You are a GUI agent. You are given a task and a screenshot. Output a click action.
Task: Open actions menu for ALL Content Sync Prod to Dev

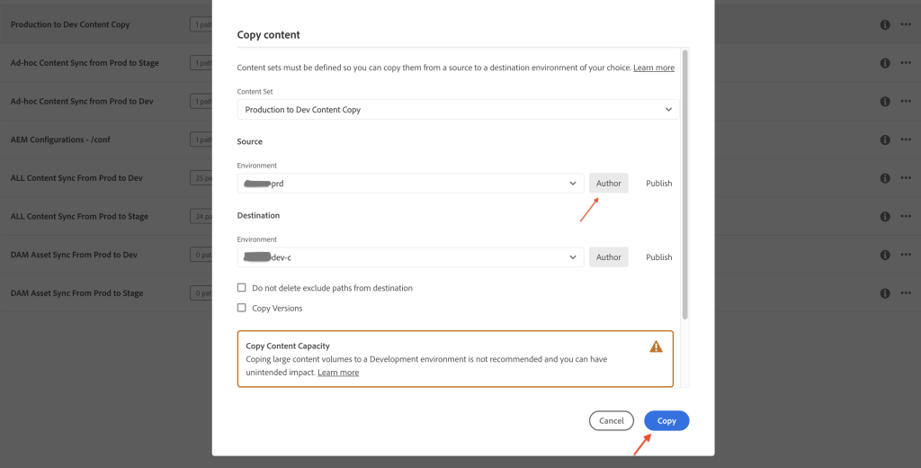[x=905, y=178]
